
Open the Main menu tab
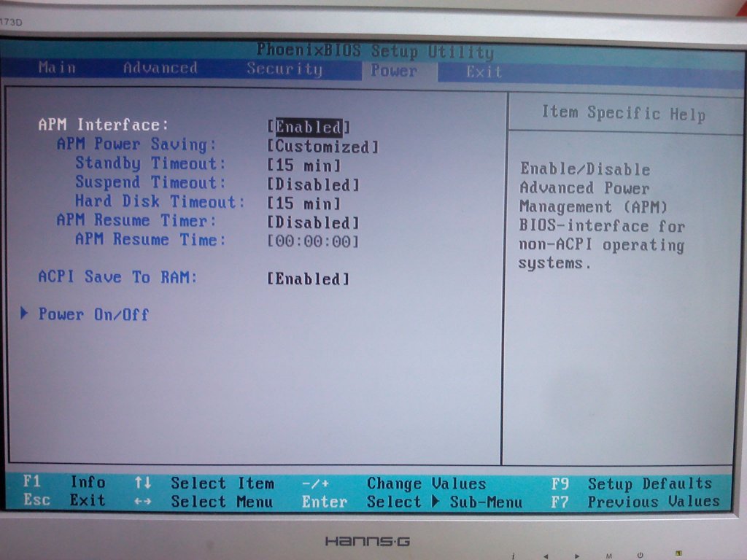pos(57,68)
